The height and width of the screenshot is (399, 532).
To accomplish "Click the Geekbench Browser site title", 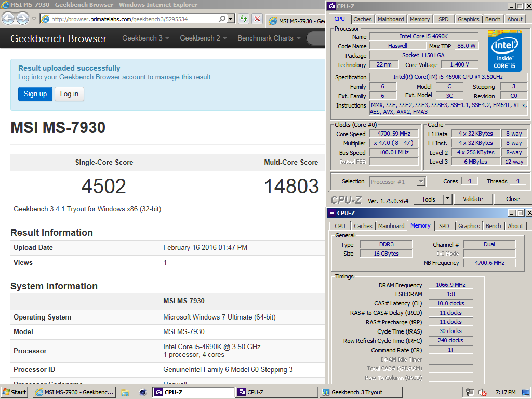I will coord(58,38).
